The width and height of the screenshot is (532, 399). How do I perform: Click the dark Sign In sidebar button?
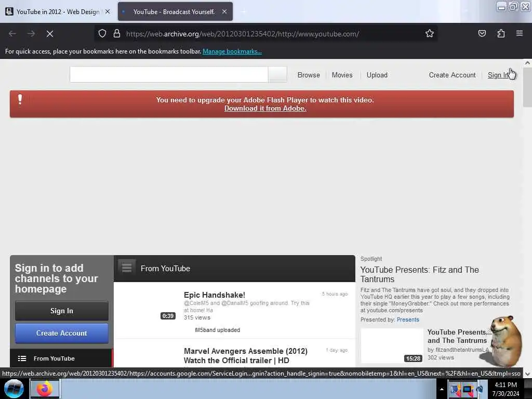(x=62, y=311)
